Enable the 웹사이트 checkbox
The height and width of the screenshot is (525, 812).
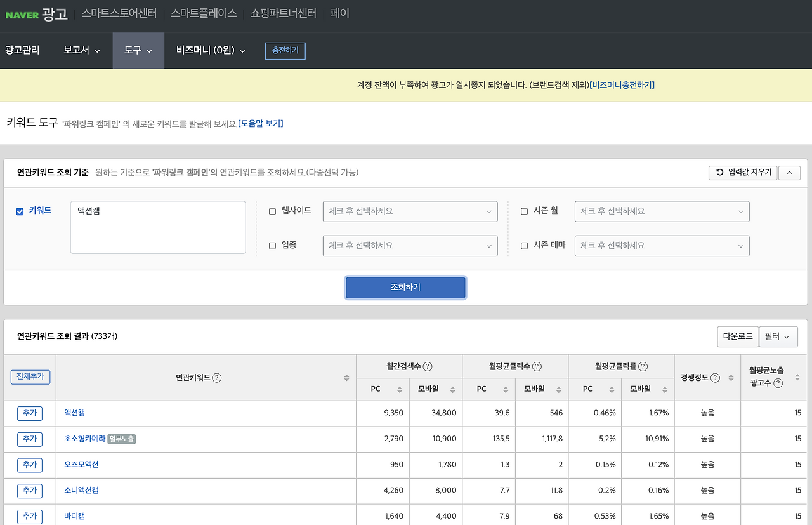click(272, 211)
